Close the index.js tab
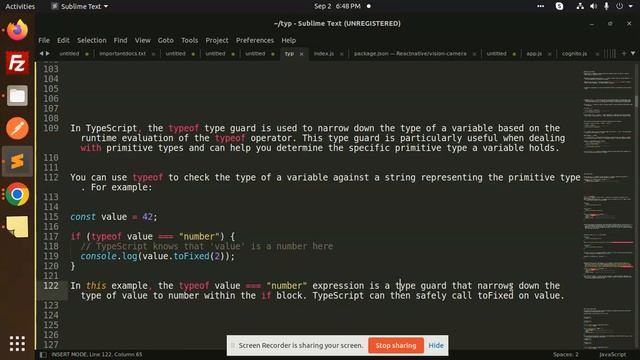 pyautogui.click(x=342, y=54)
